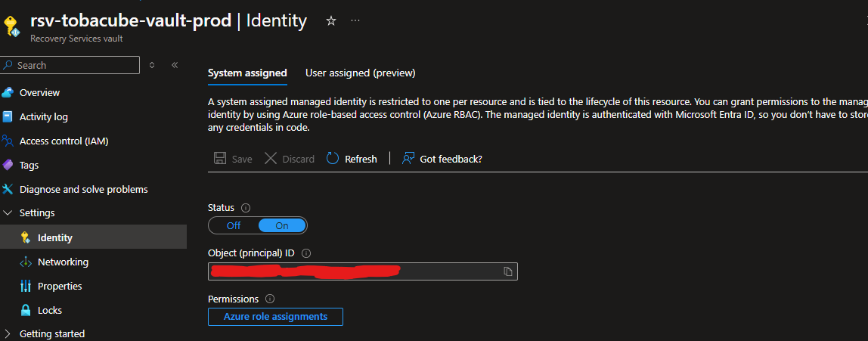Click the Settings group label
The image size is (868, 341).
[37, 212]
